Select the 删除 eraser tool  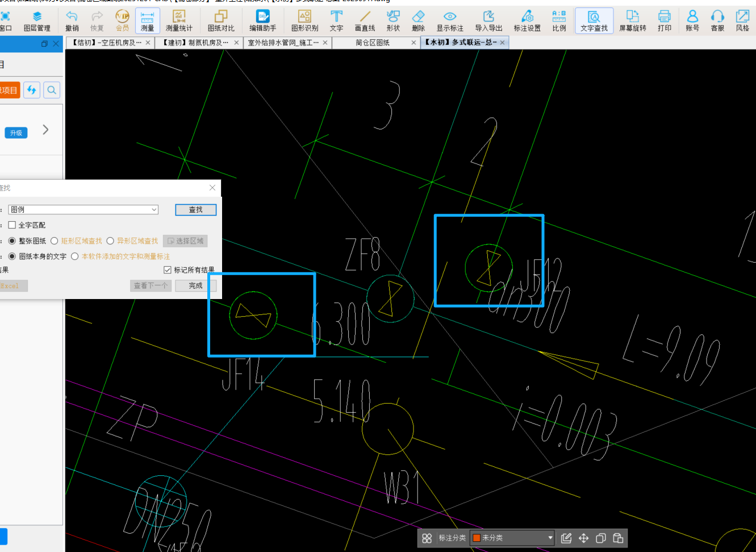[418, 21]
